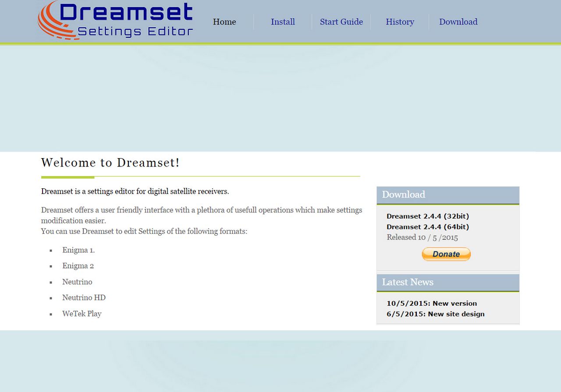Select the Enigma 2 list item
This screenshot has height=392, width=561.
point(78,266)
